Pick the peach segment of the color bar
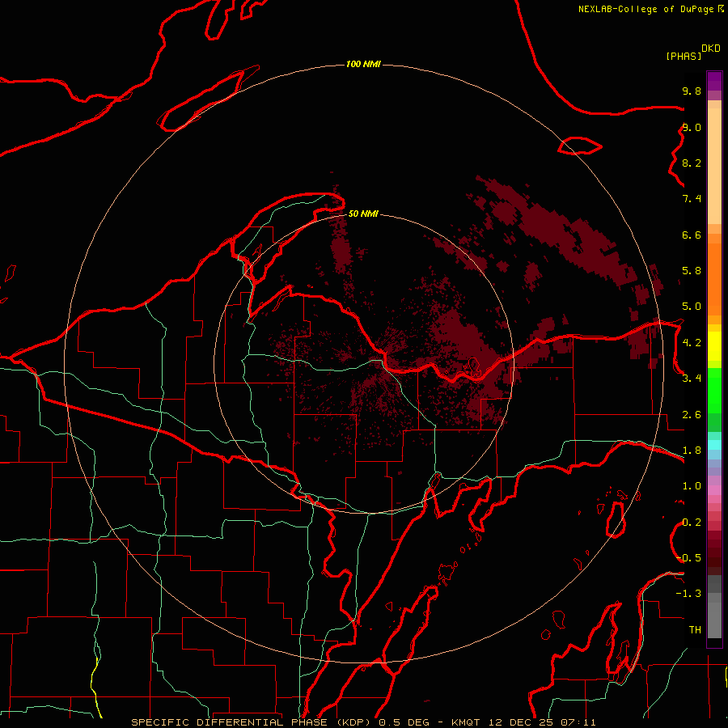Viewport: 728px width, 728px height. pyautogui.click(x=714, y=166)
